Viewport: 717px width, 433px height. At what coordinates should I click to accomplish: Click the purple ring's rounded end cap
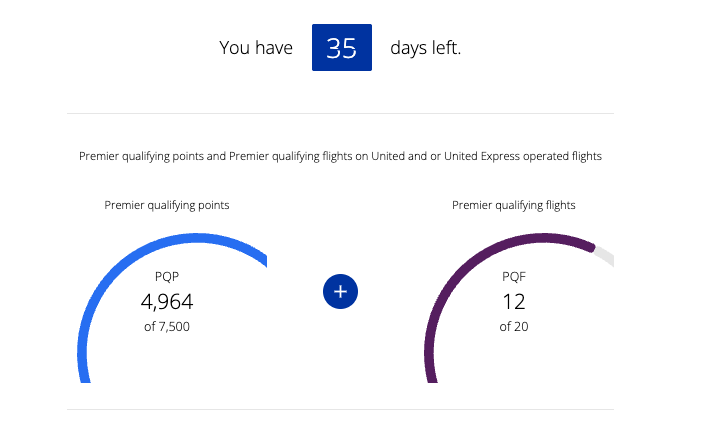coord(592,248)
